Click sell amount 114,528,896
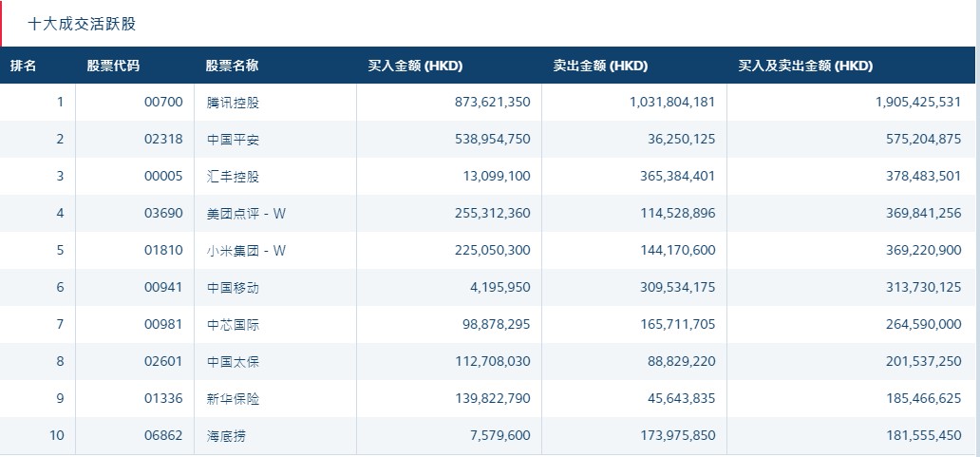The width and height of the screenshot is (980, 457). [x=677, y=213]
